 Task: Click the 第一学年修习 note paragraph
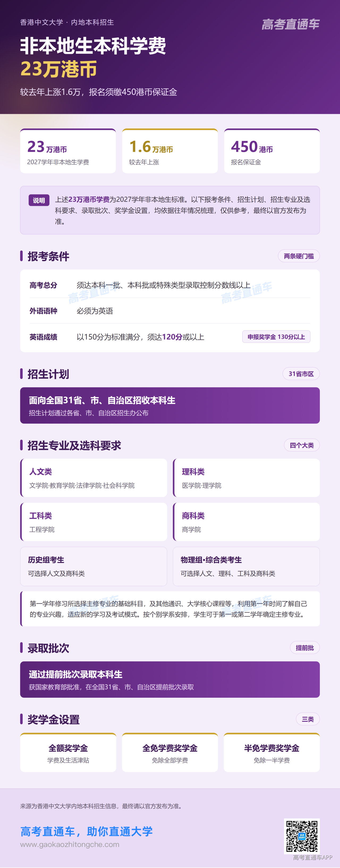click(x=170, y=609)
